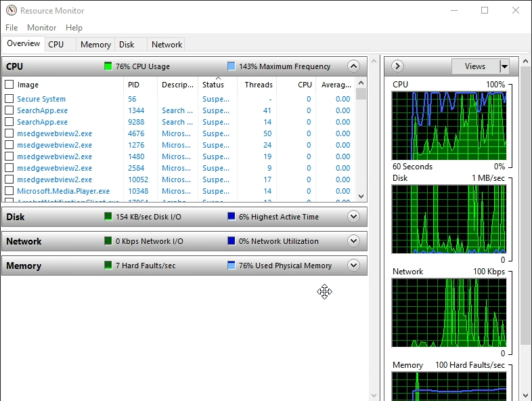
Task: Sort by the Threads column header
Action: pyautogui.click(x=257, y=85)
